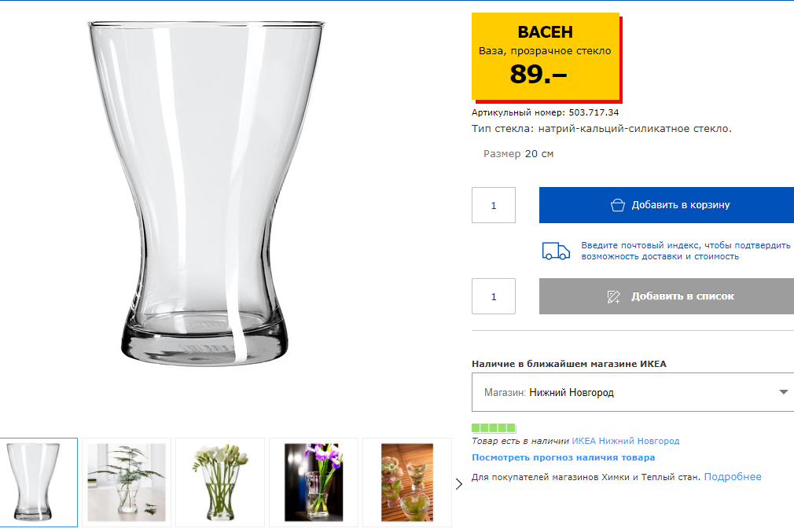Screen dimensions: 794x532
Task: Click the next thumbnails arrow
Action: (x=459, y=483)
